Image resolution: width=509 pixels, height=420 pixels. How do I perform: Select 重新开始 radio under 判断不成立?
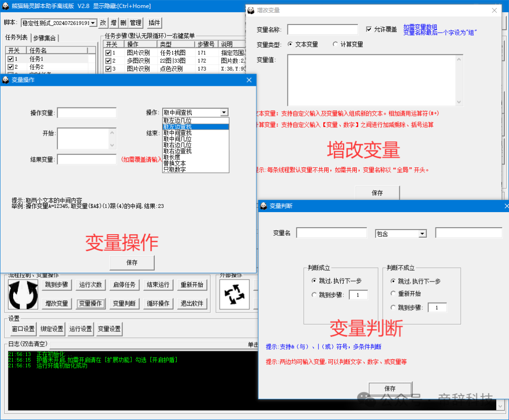[x=394, y=294]
